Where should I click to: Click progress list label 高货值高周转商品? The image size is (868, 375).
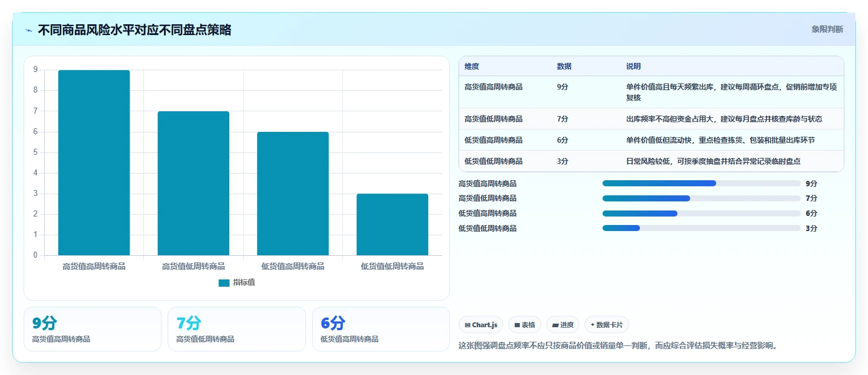coord(488,184)
